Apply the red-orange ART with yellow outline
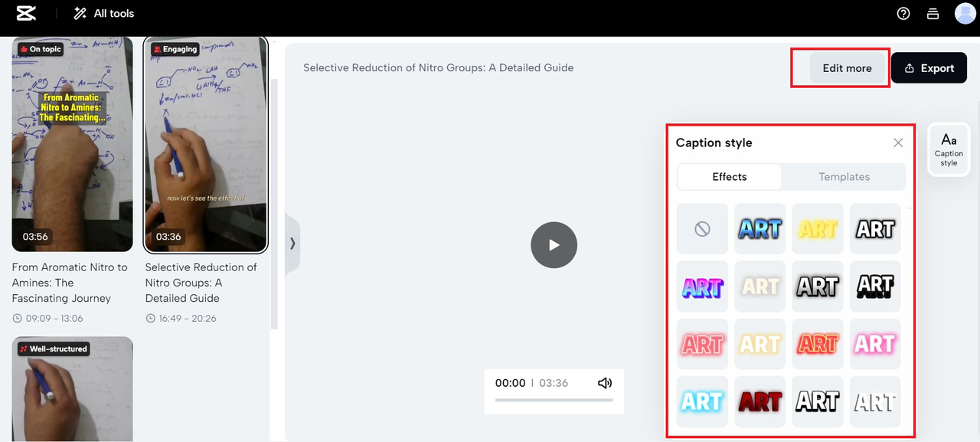The height and width of the screenshot is (442, 980). click(x=817, y=344)
